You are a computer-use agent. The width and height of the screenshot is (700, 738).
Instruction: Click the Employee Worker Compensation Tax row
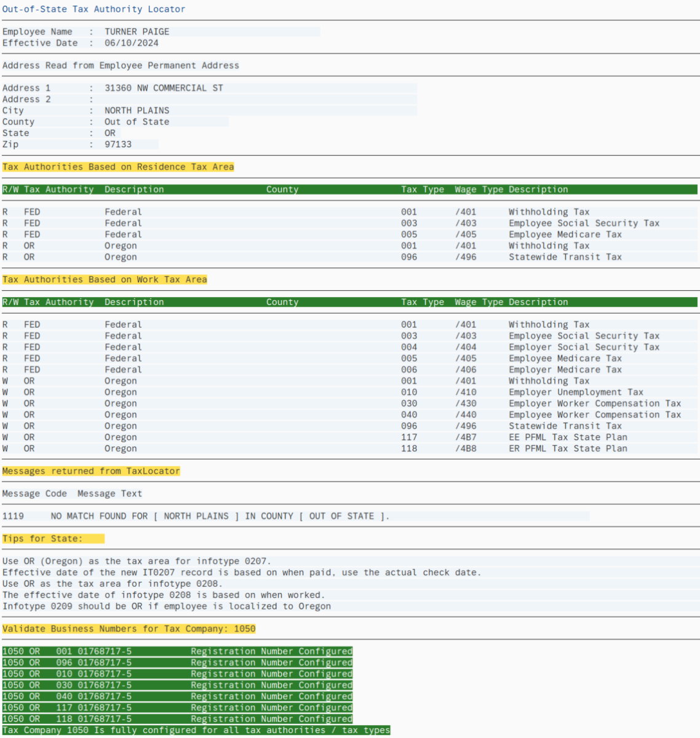(x=594, y=415)
